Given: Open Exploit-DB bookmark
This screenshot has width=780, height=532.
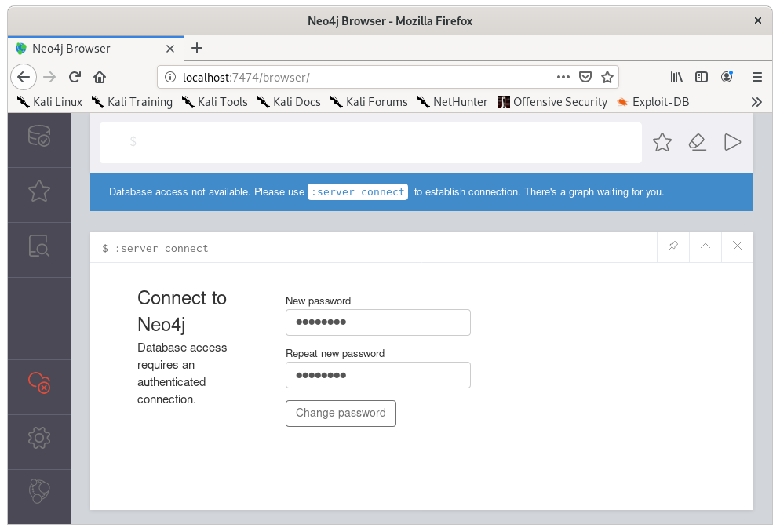Looking at the screenshot, I should pos(653,102).
